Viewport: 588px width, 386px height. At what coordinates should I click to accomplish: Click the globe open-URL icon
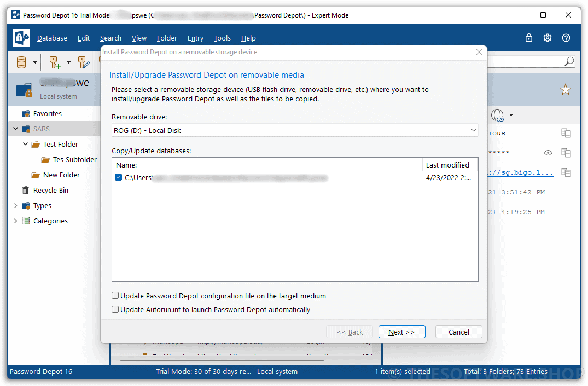click(x=497, y=115)
